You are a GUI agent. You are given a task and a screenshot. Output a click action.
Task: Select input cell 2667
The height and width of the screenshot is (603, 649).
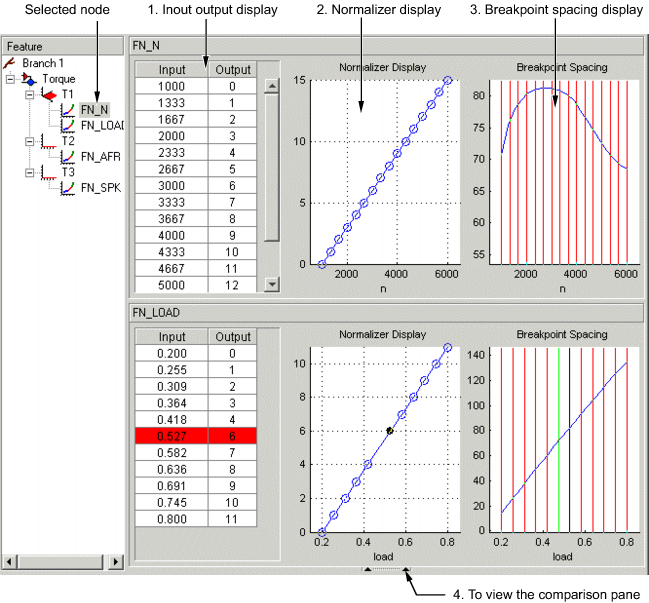[171, 169]
